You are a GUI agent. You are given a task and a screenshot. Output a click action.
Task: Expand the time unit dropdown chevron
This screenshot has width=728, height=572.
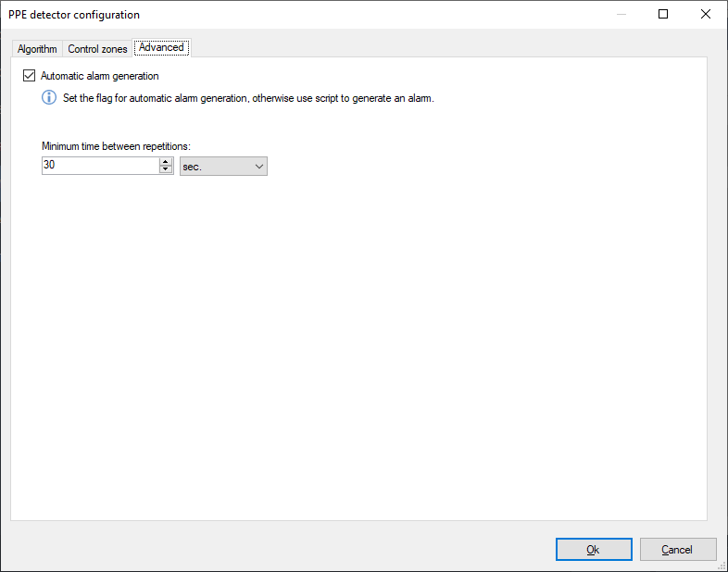point(258,166)
